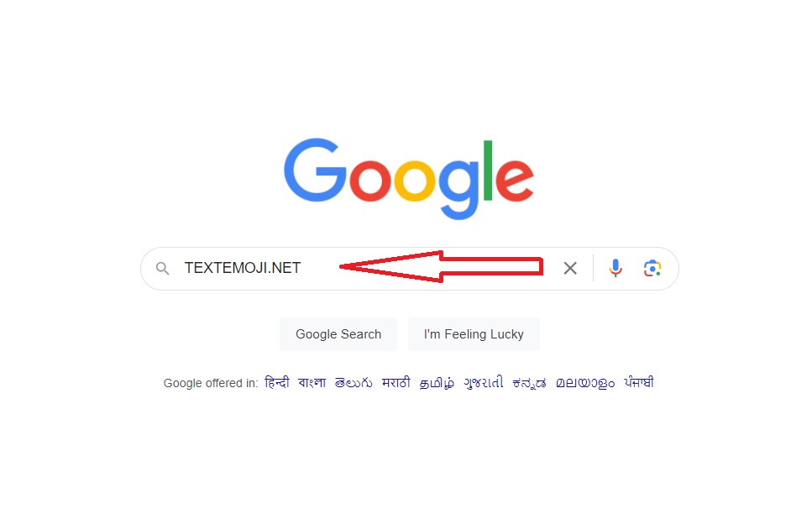Click the magnifying glass search icon
The width and height of the screenshot is (812, 514).
tap(163, 269)
